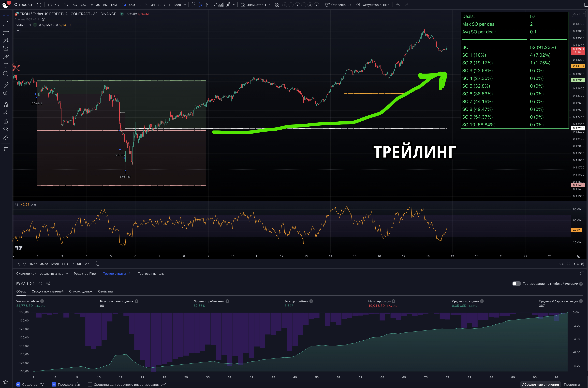The width and height of the screenshot is (588, 388).
Task: Open the ruler measure tool
Action: click(x=5, y=85)
